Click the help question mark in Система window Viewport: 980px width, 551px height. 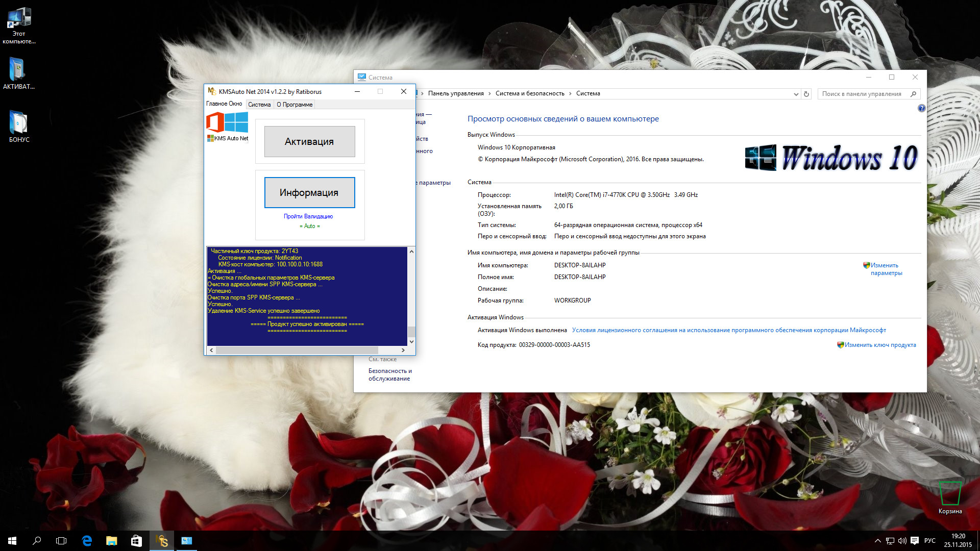pyautogui.click(x=921, y=108)
